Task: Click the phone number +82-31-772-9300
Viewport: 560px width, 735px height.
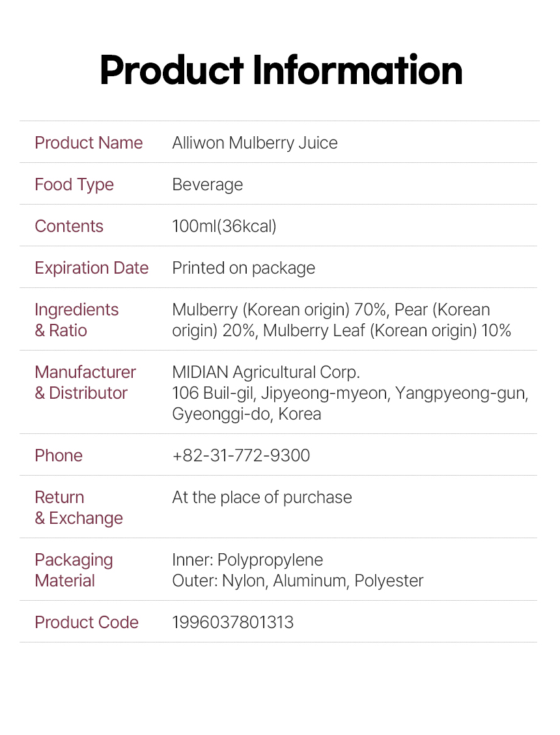Action: (x=241, y=455)
